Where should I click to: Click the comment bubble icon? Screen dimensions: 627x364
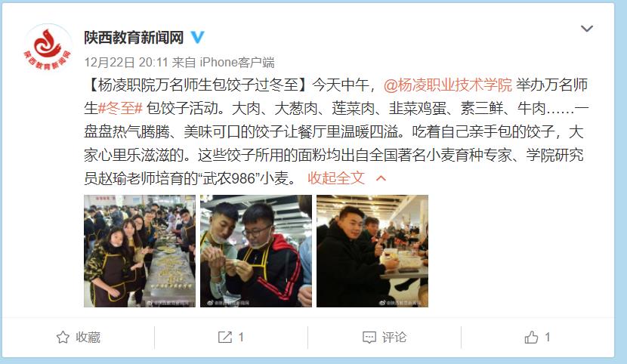[369, 338]
